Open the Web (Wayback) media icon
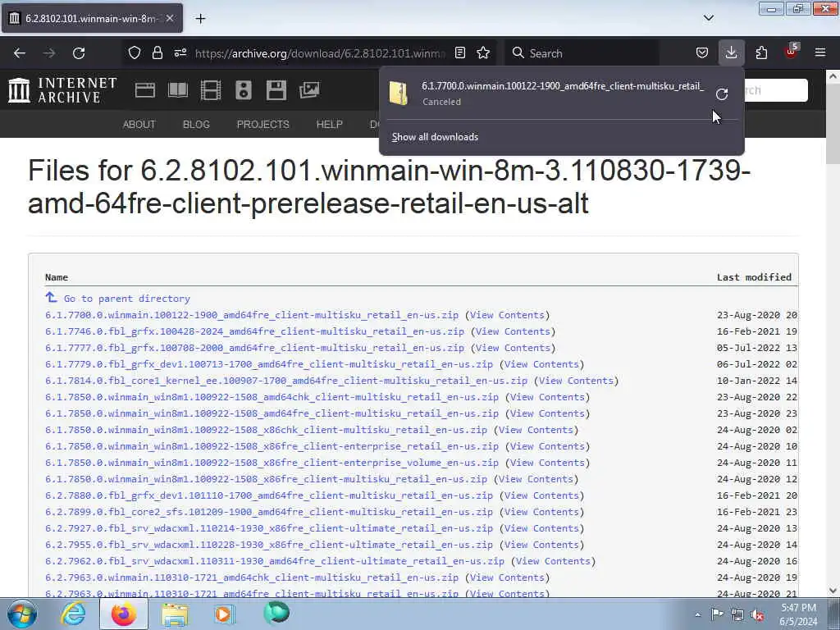Screen dimensions: 840x630 point(145,90)
